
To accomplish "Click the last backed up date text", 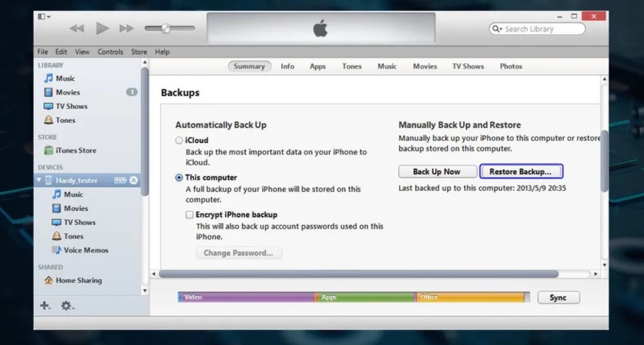I will tap(482, 188).
